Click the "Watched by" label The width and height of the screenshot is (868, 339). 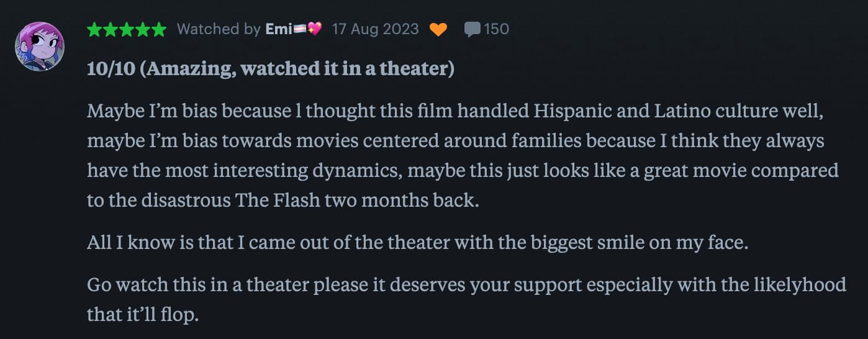(x=219, y=29)
